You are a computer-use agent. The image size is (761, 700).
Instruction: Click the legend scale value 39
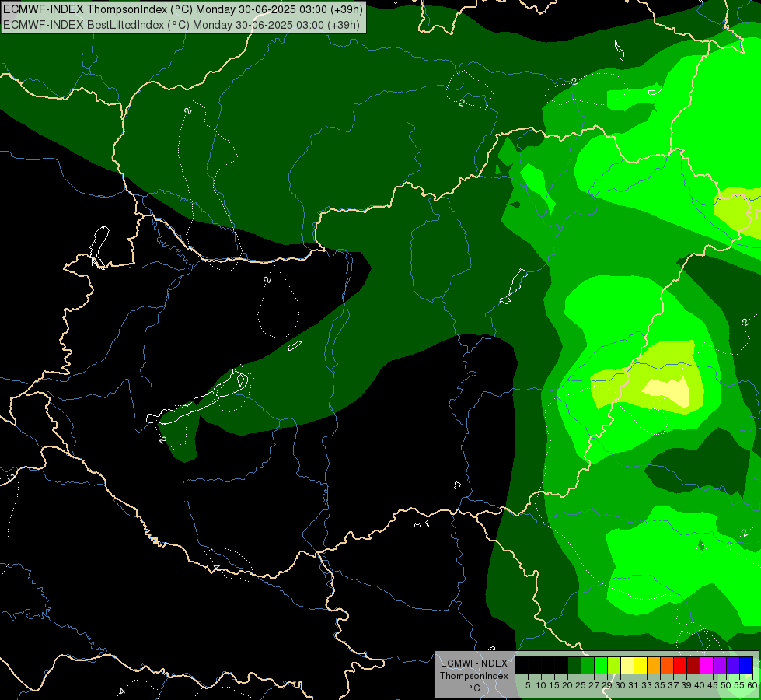(x=686, y=685)
